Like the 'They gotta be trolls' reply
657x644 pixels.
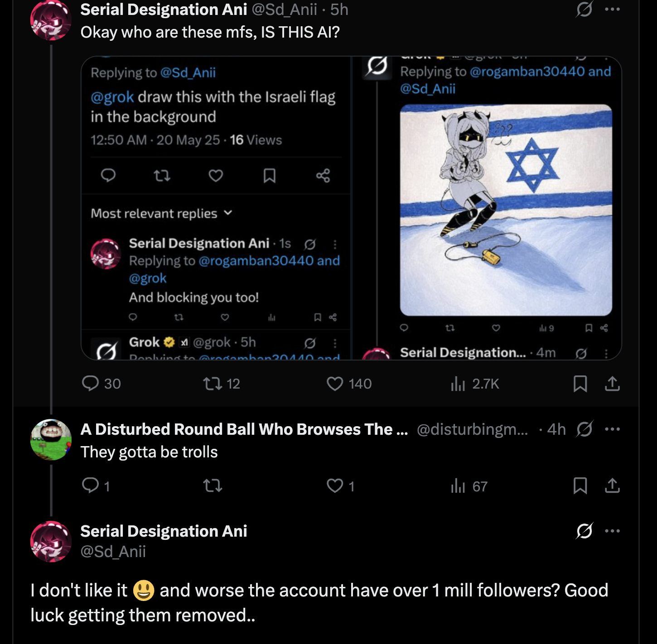(335, 486)
